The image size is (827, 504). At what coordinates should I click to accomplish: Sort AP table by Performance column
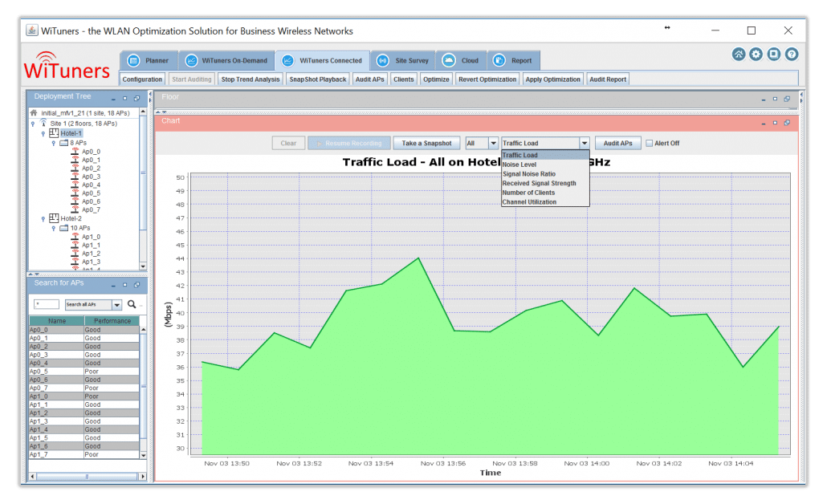click(112, 320)
